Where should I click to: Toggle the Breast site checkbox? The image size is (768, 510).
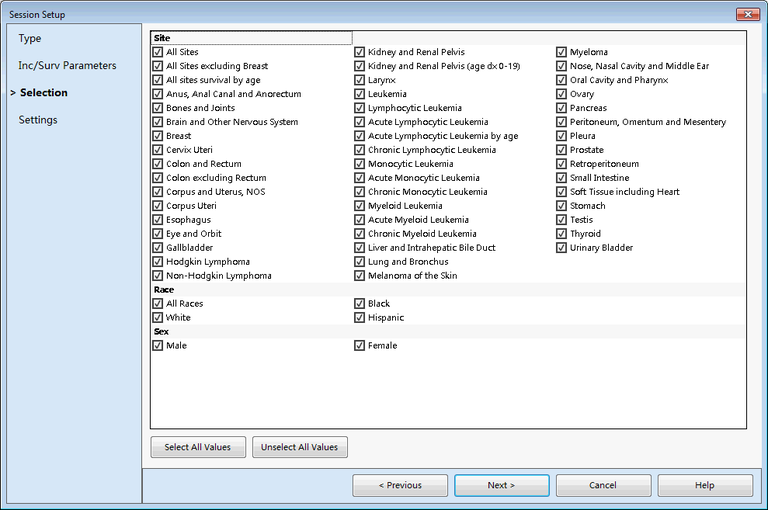point(158,136)
